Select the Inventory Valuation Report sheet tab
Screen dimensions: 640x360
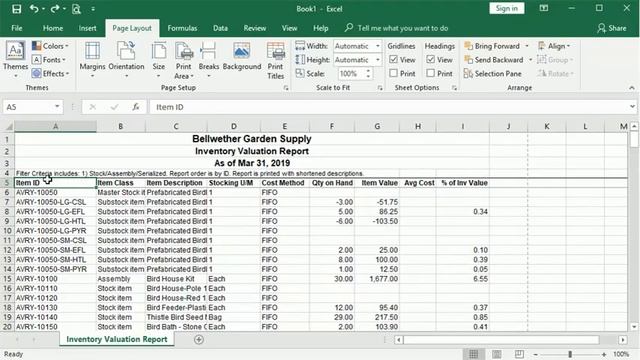point(117,339)
